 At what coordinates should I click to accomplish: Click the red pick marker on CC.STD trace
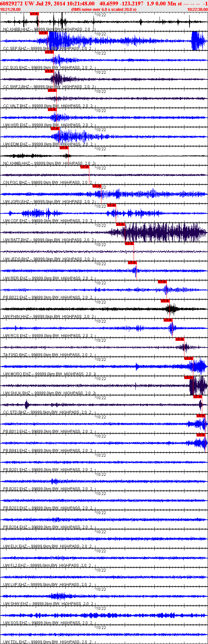(198, 397)
